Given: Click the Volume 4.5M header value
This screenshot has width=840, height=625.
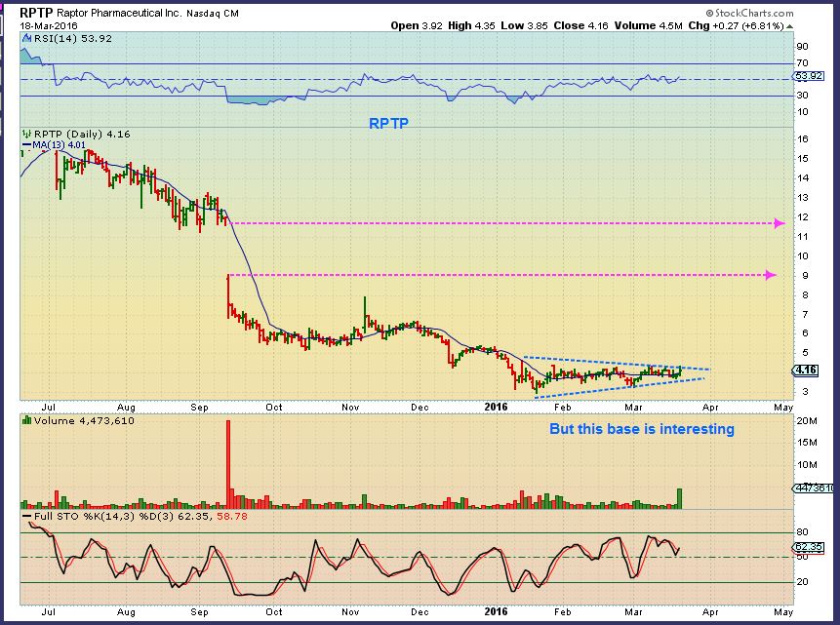Looking at the screenshot, I should pos(648,25).
